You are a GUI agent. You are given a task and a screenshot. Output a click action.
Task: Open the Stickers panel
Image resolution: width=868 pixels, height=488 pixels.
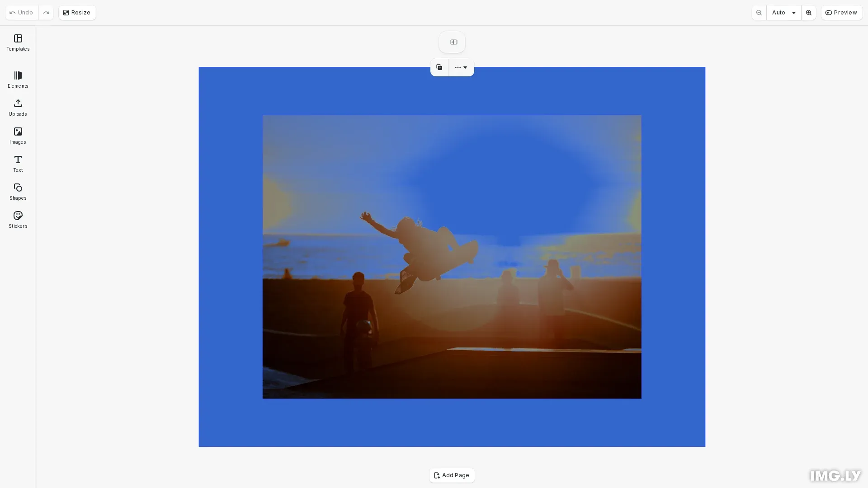pyautogui.click(x=18, y=220)
